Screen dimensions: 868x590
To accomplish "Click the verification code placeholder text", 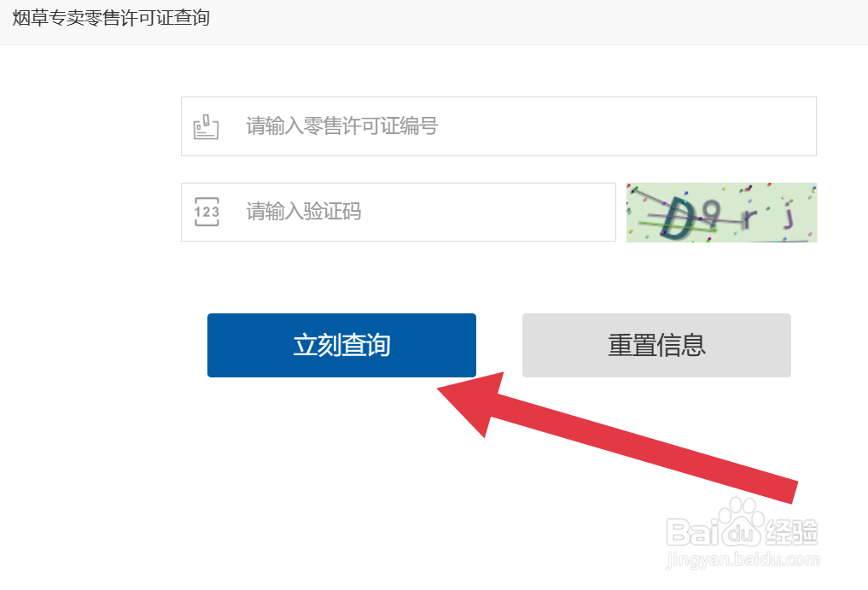I will click(303, 212).
